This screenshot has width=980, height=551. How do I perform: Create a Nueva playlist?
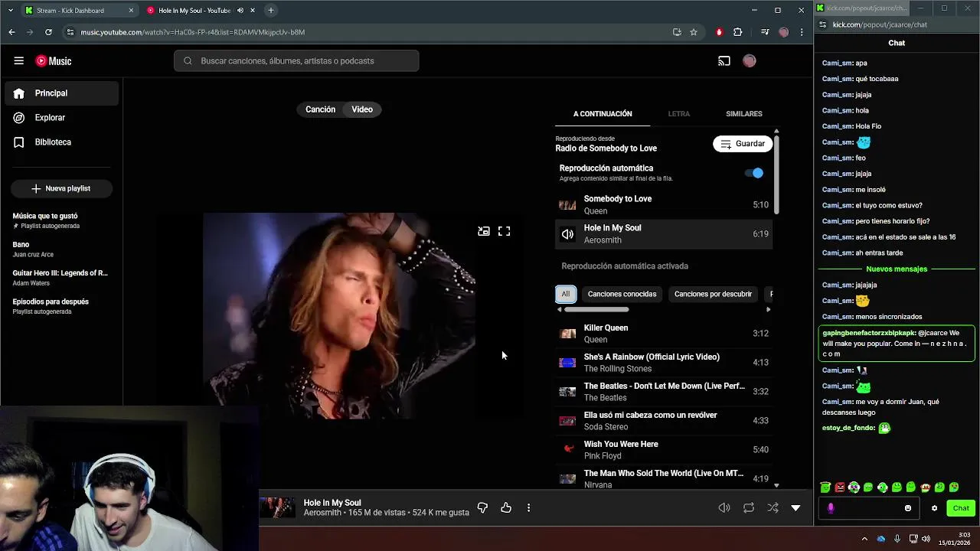[61, 188]
